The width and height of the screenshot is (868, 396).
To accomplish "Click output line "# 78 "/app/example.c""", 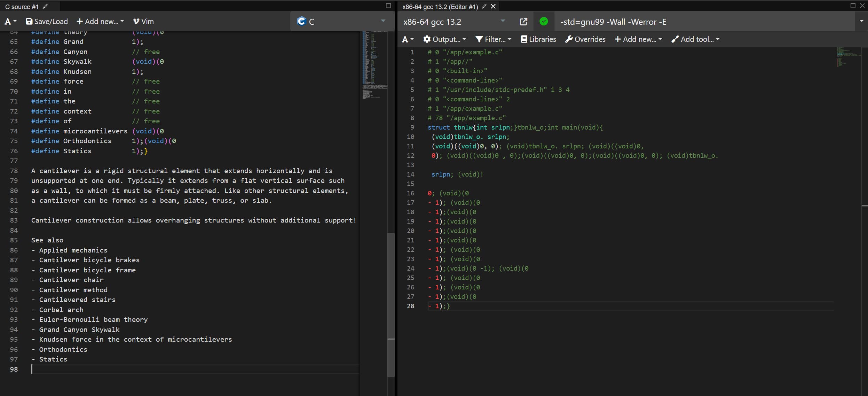I will click(467, 118).
